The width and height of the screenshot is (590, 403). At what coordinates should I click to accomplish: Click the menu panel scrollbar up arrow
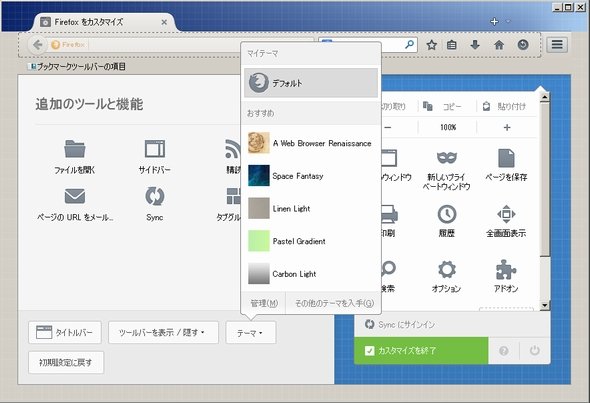(x=544, y=97)
